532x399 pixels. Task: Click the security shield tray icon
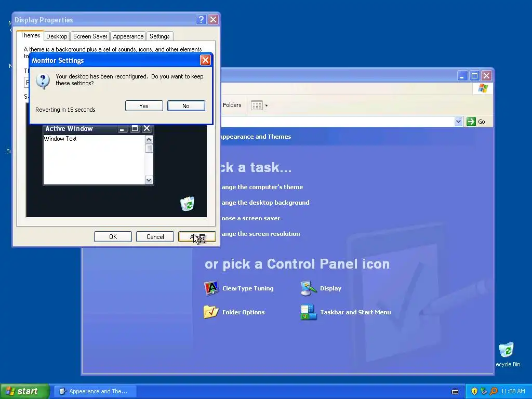pyautogui.click(x=474, y=391)
